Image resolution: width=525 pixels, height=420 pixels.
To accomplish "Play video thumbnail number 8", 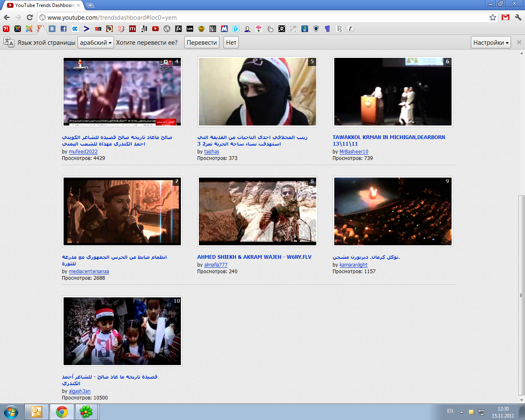I will click(258, 211).
